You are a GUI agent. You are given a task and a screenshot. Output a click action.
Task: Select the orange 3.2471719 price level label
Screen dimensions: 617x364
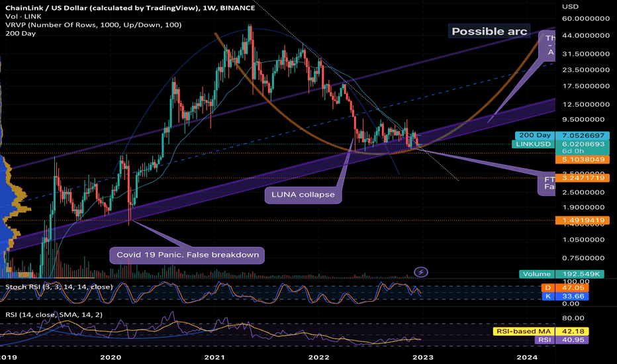coord(582,178)
